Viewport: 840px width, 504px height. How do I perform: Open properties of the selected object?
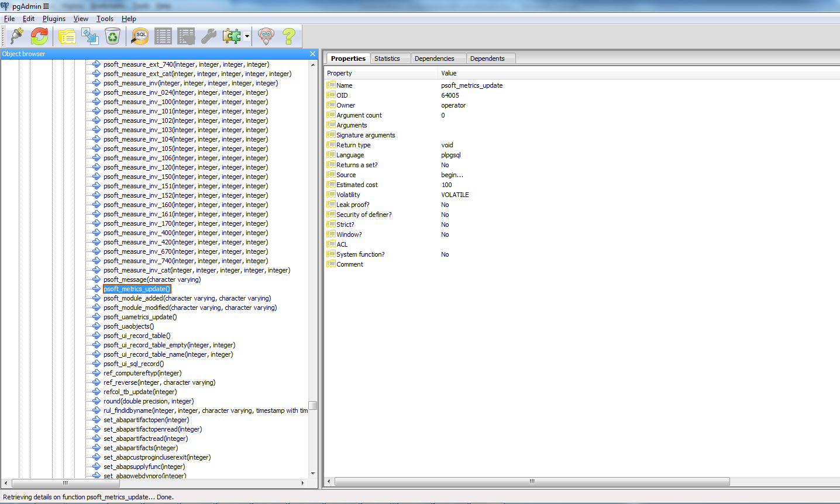pos(67,36)
